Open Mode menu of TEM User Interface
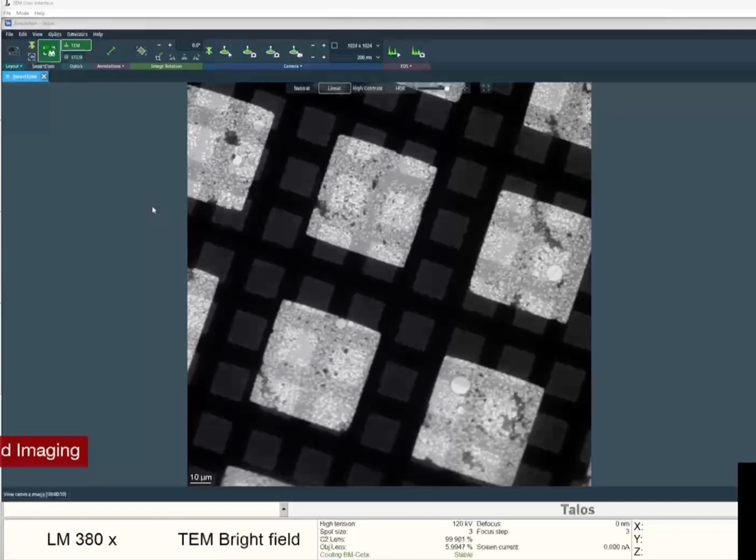The width and height of the screenshot is (756, 560). 22,13
